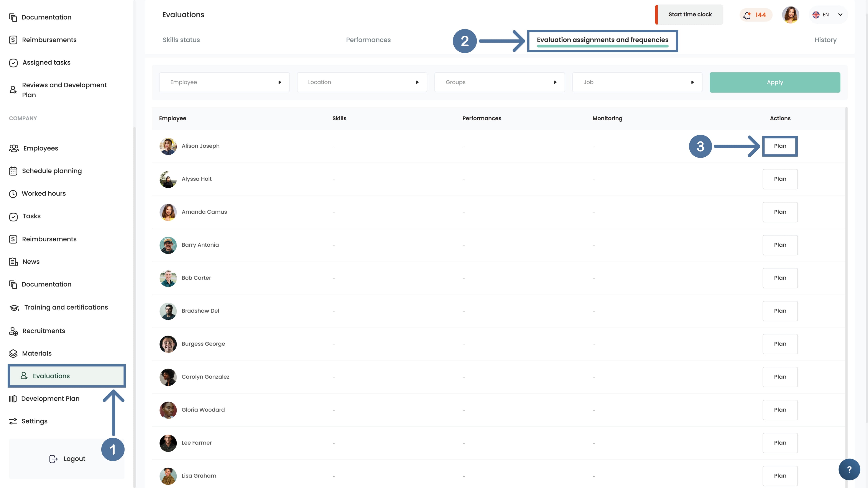Click the Bob Carter name

coord(196,278)
